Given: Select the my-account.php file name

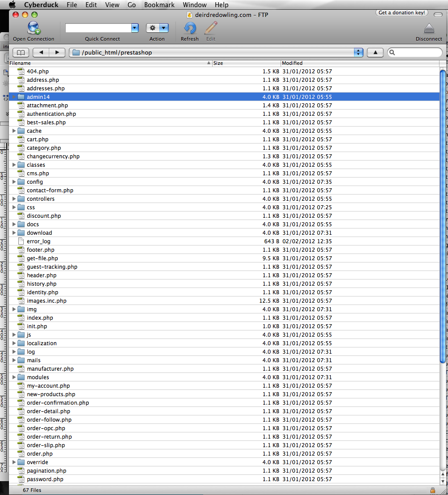Looking at the screenshot, I should 48,386.
